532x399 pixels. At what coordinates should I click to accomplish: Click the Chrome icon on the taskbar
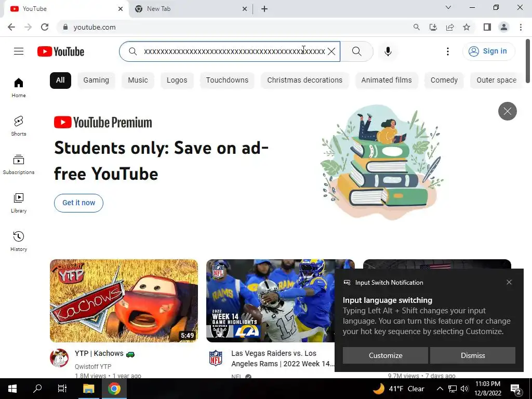point(114,389)
